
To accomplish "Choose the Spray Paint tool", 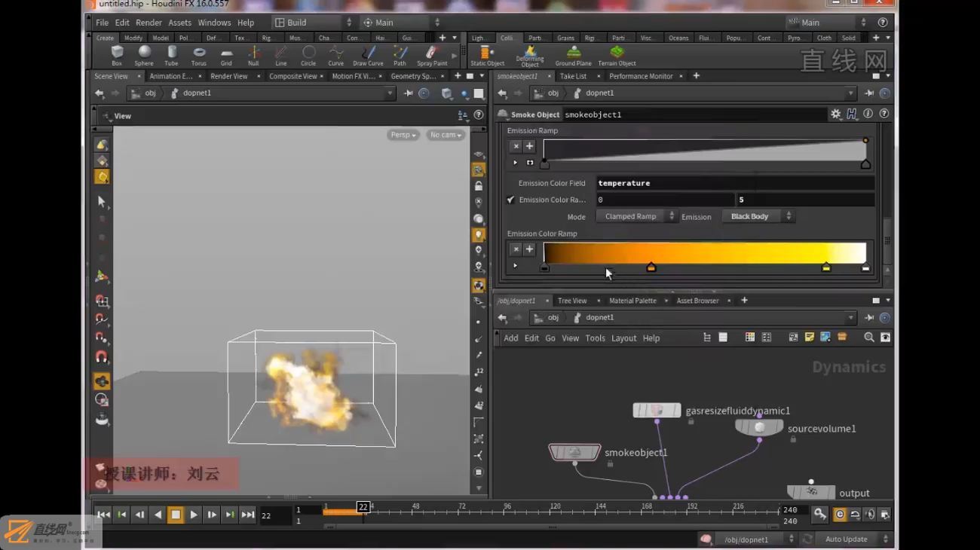I will pyautogui.click(x=432, y=55).
